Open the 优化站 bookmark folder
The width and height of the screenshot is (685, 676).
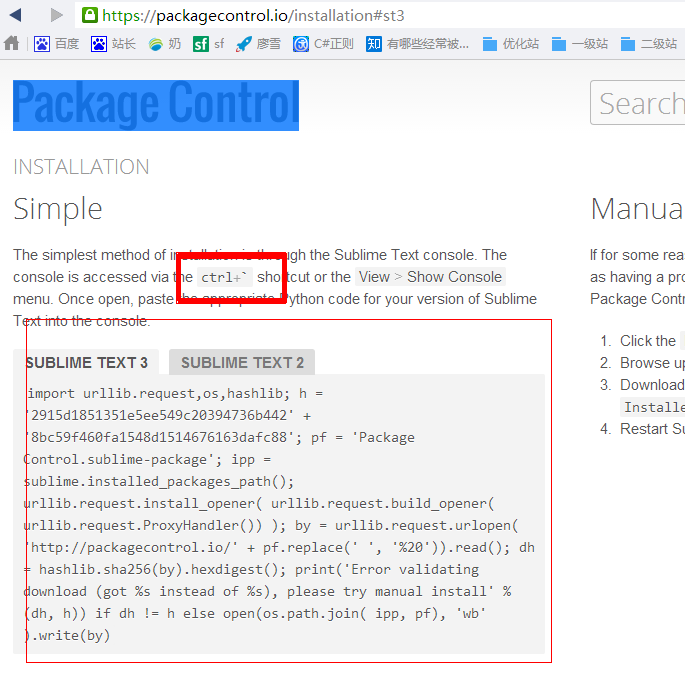(x=511, y=44)
